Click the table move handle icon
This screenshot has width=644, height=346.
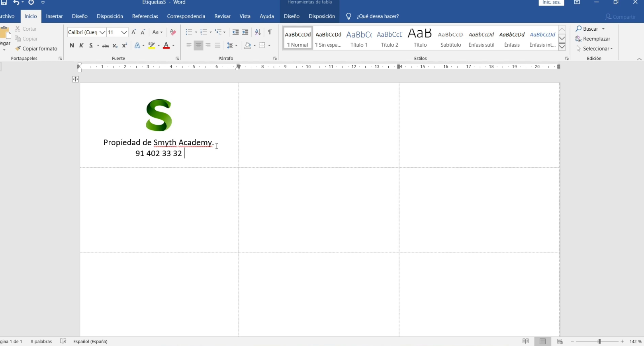coord(76,79)
